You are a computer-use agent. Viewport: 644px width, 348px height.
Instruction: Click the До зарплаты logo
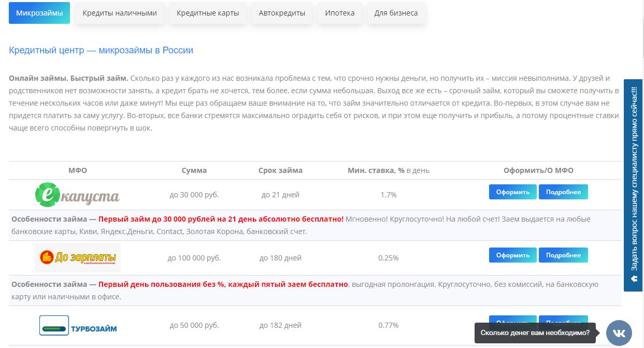coord(78,257)
